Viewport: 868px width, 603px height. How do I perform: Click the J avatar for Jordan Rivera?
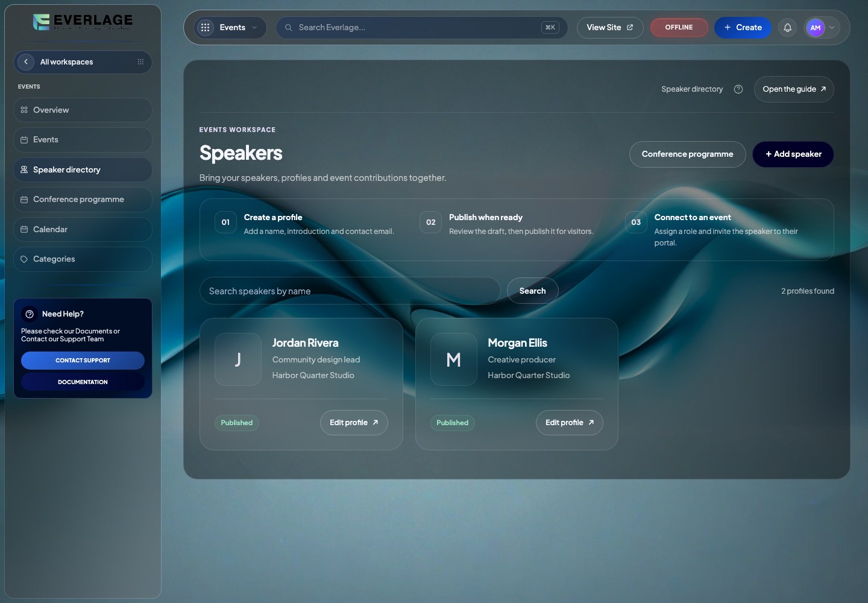[x=238, y=359]
